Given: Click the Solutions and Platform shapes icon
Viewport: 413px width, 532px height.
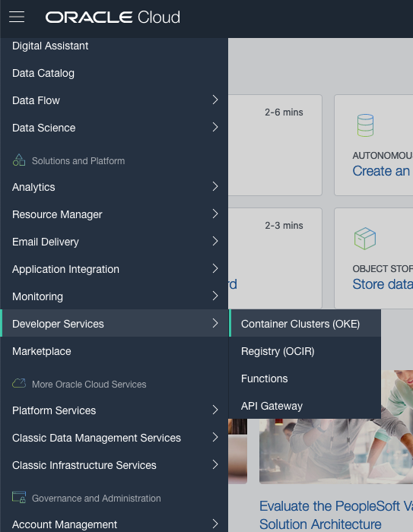Looking at the screenshot, I should (x=19, y=160).
